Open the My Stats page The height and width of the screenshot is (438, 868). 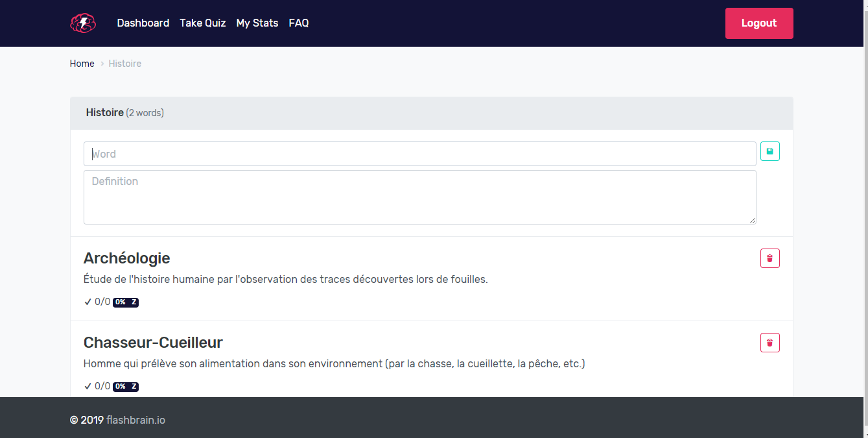[x=257, y=23]
